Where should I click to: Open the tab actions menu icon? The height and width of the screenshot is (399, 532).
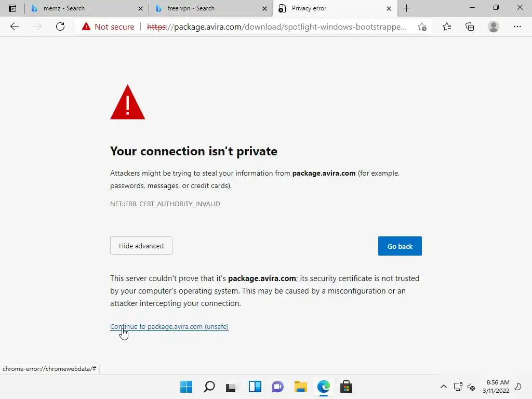12,8
